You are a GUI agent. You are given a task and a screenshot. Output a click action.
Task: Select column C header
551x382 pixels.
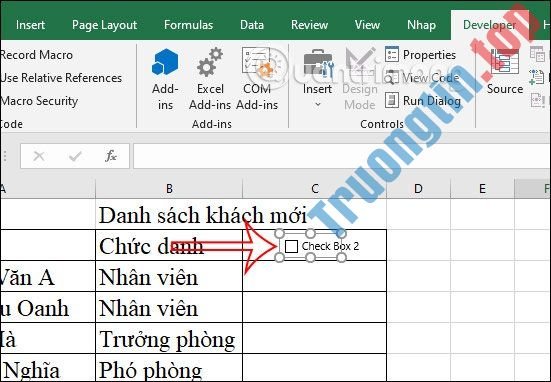click(315, 189)
